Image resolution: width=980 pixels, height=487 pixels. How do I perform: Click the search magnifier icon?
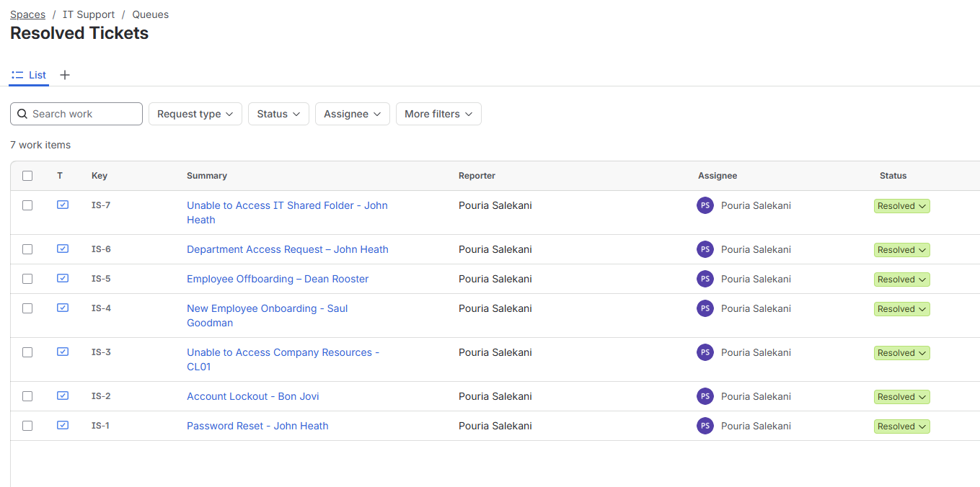click(22, 114)
